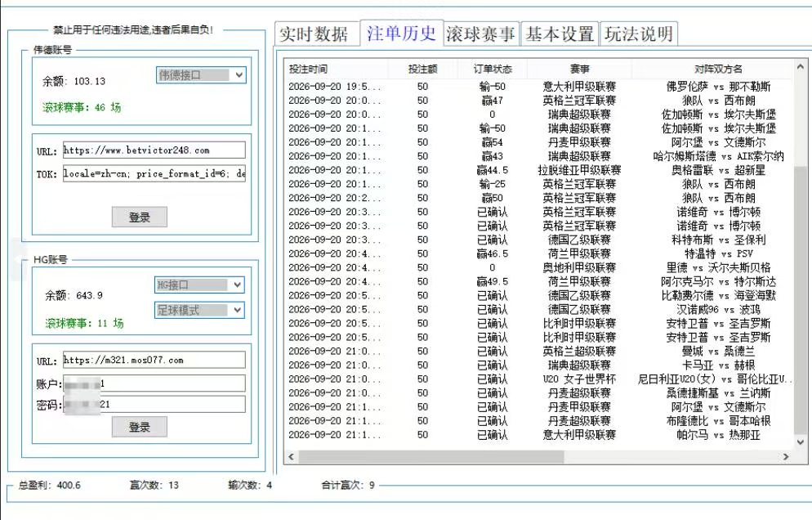812x520 pixels.
Task: Click the horizontal scrollbar left arrow
Action: [291, 457]
